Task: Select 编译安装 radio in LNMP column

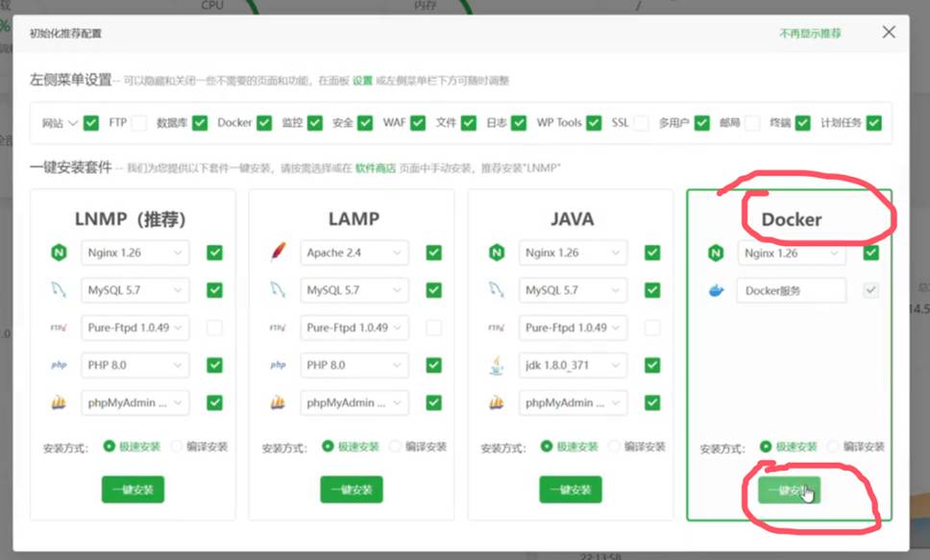Action: pos(177,447)
